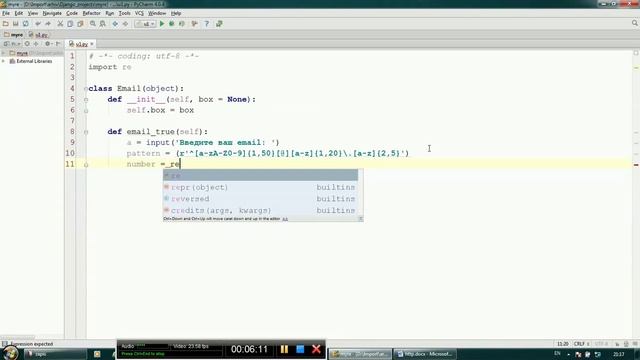Click the collapse all icon in Project panel
This screenshot has height=360, width=640.
click(x=36, y=44)
